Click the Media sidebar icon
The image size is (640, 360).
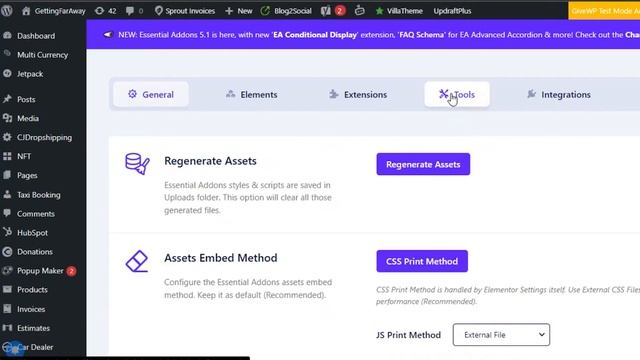[x=7, y=118]
